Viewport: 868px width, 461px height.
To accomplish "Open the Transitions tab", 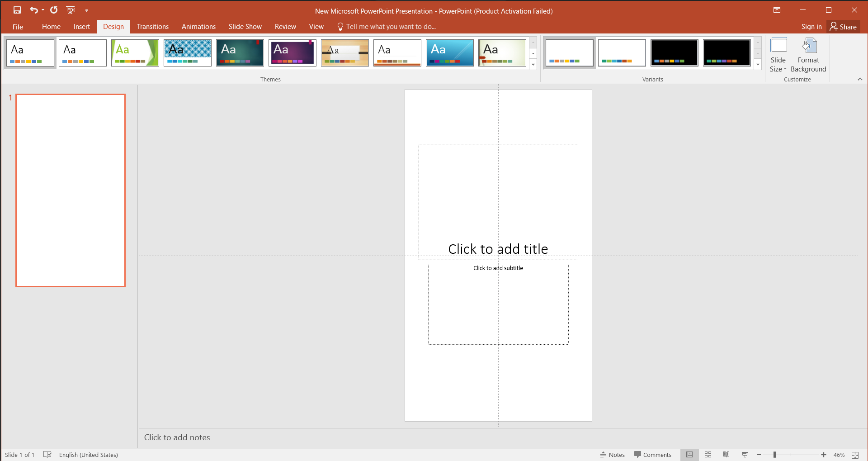I will (x=153, y=27).
